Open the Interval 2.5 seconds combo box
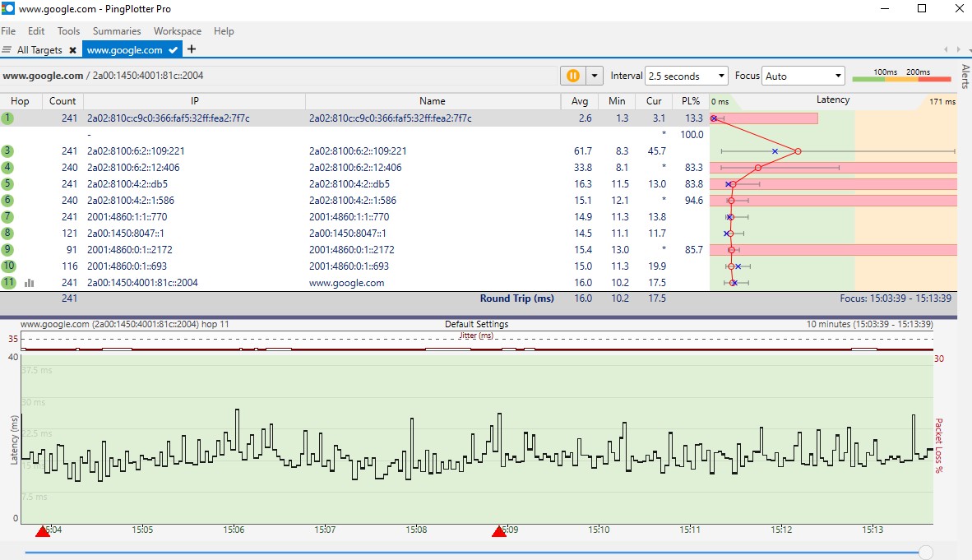Image resolution: width=972 pixels, height=560 pixels. (686, 76)
